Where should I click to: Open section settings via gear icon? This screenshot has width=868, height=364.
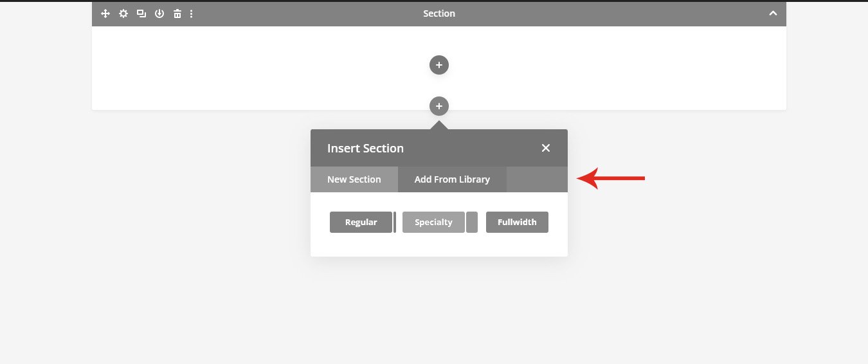coord(123,14)
